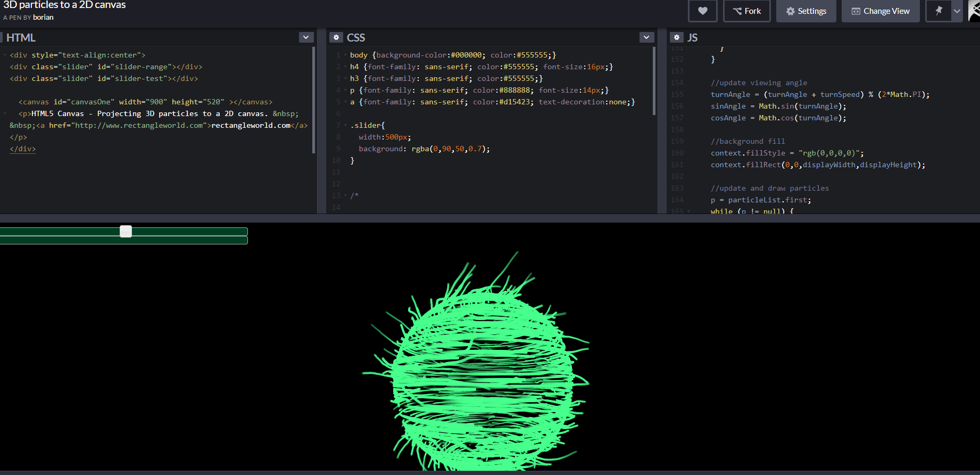This screenshot has height=475, width=980.
Task: Click the h4 CSS rule line
Action: pos(481,67)
